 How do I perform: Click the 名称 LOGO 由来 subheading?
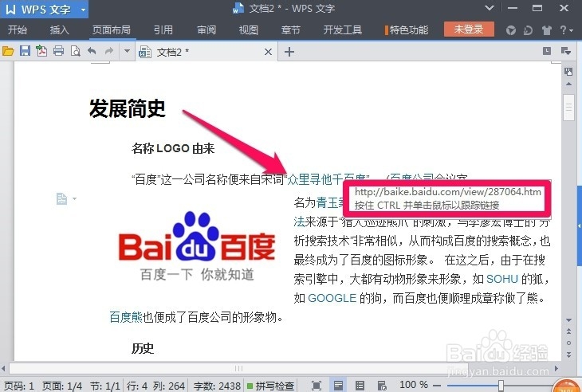(173, 149)
